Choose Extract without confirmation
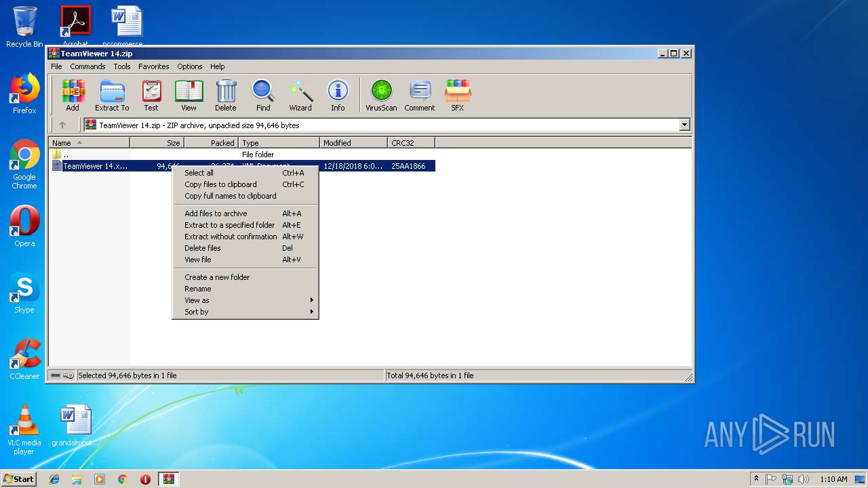This screenshot has height=488, width=868. 245,237
